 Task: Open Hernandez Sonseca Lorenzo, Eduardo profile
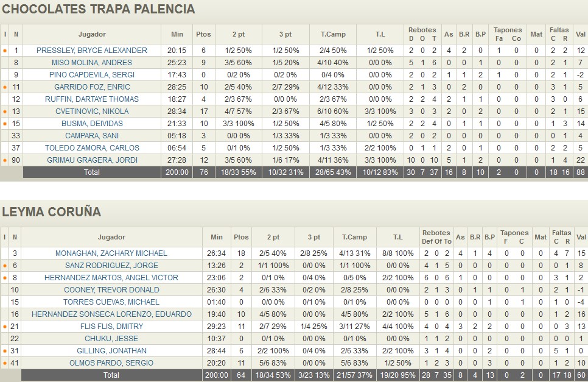[x=111, y=314]
